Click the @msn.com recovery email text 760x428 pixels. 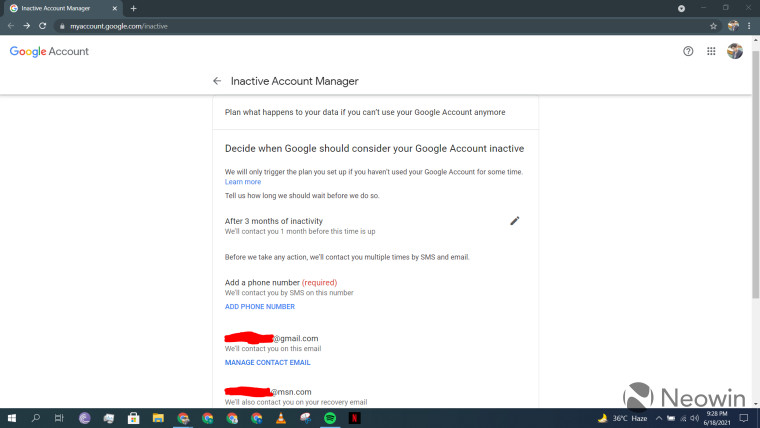click(x=268, y=392)
